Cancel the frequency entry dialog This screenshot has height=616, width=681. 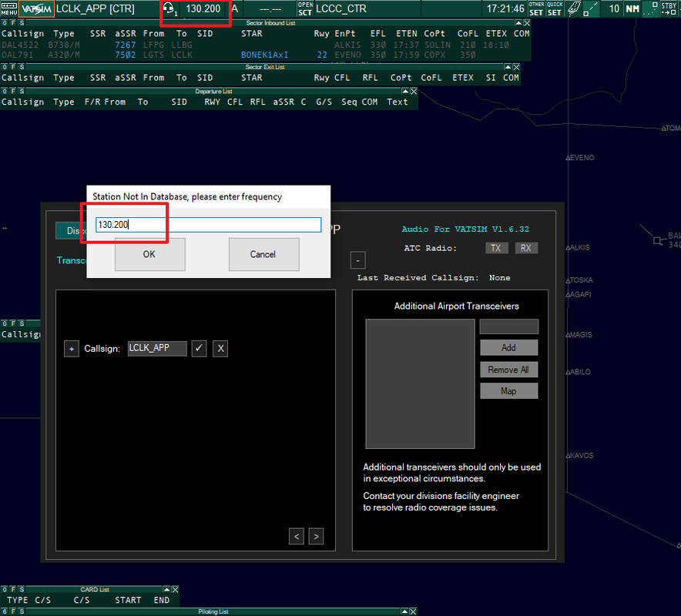[263, 254]
